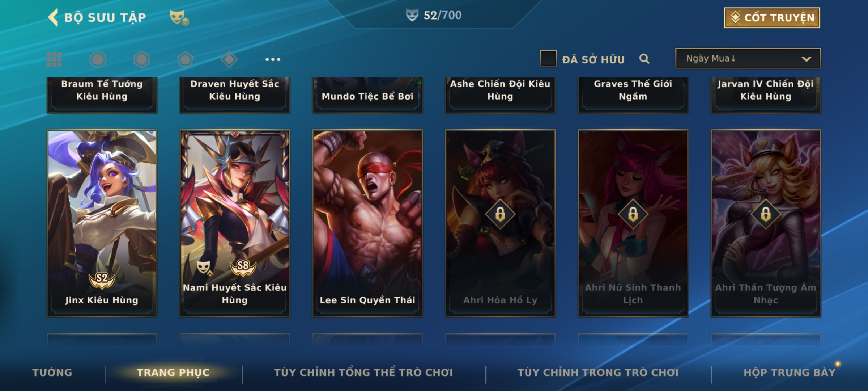Image resolution: width=868 pixels, height=391 pixels.
Task: Switch to the Hộp Trưng Bày tab
Action: 790,372
